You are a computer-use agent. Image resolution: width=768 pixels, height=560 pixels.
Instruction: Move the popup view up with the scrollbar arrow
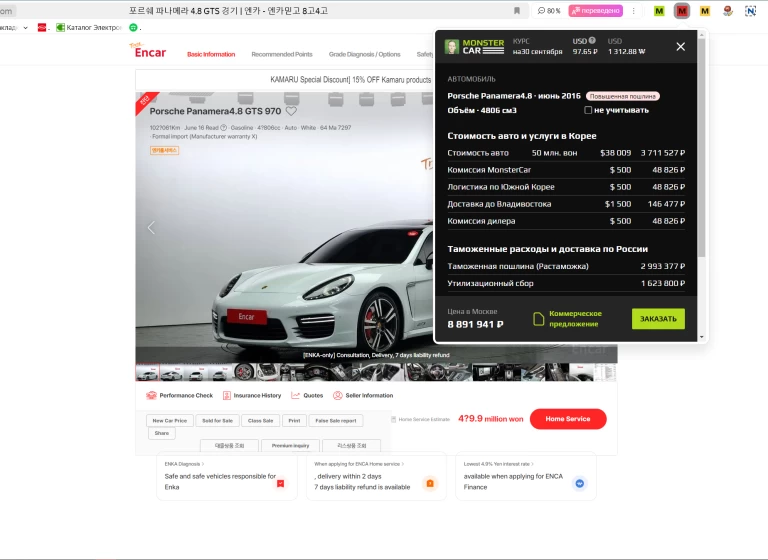pyautogui.click(x=701, y=35)
